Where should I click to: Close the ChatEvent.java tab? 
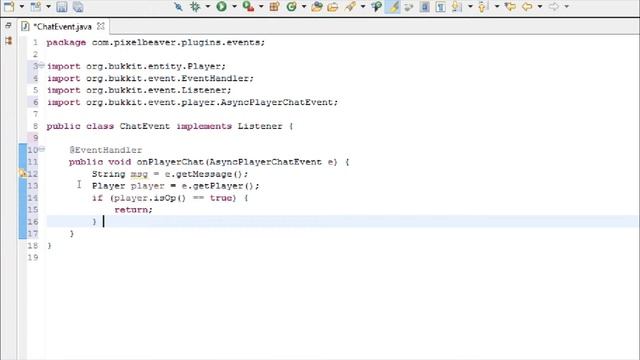pos(100,26)
